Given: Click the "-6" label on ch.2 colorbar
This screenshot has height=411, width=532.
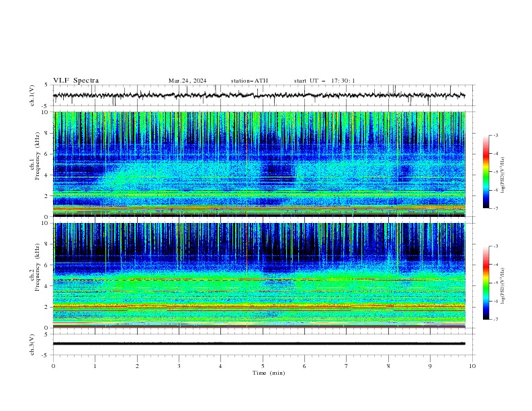Looking at the screenshot, I should [496, 301].
